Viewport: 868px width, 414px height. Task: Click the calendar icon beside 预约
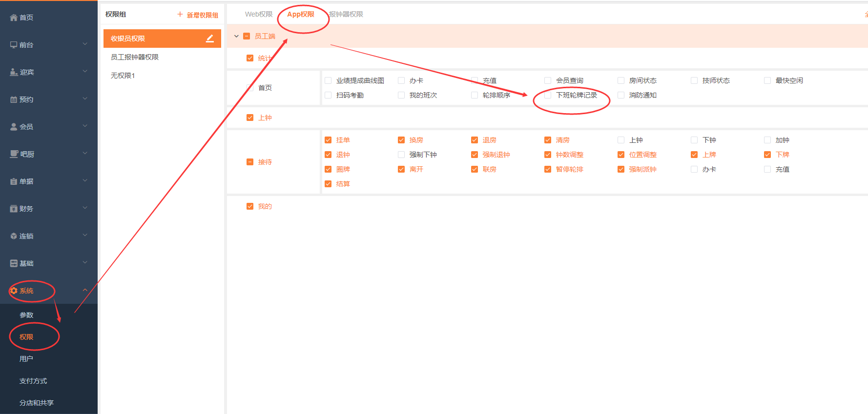14,99
